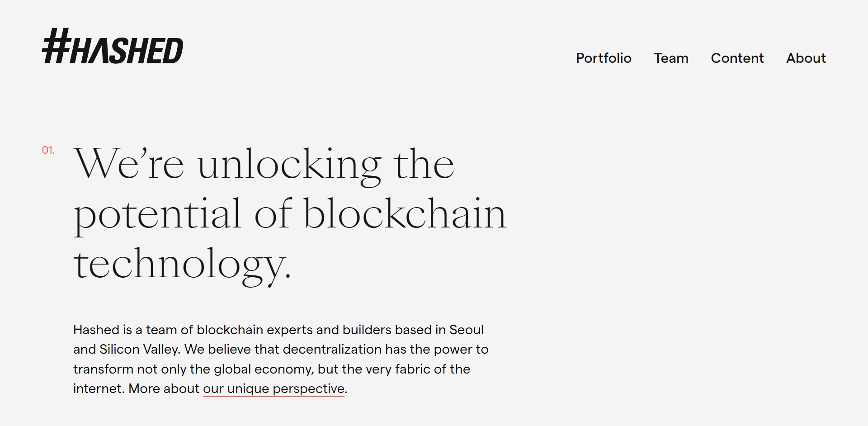Click the word 'technology.' in headline

click(x=182, y=266)
